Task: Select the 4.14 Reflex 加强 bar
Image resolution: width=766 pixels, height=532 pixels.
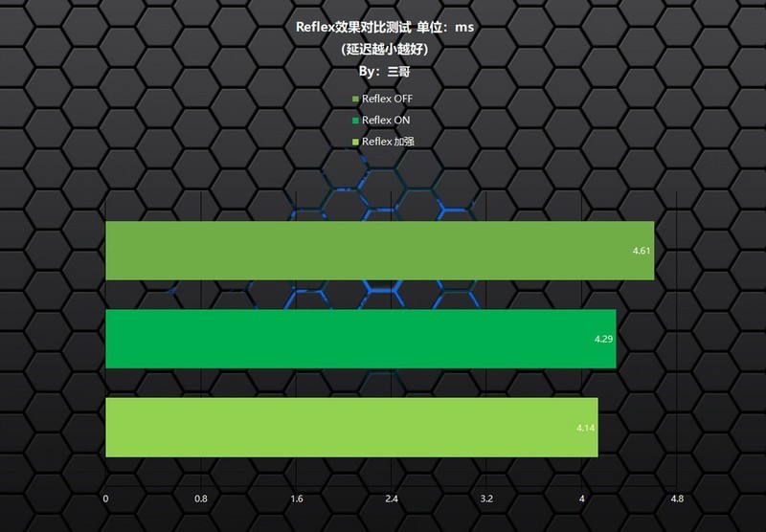Action: [351, 428]
